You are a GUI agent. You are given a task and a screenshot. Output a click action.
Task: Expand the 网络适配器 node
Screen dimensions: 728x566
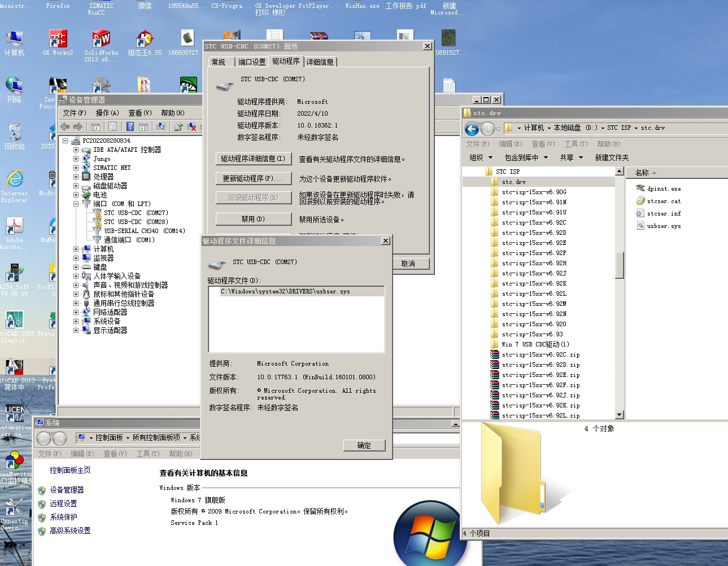click(x=76, y=313)
